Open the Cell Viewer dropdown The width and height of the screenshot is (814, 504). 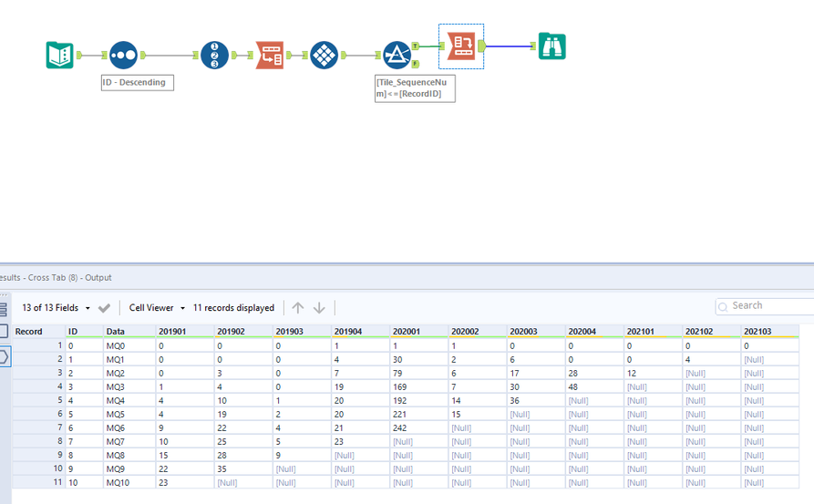coord(157,308)
